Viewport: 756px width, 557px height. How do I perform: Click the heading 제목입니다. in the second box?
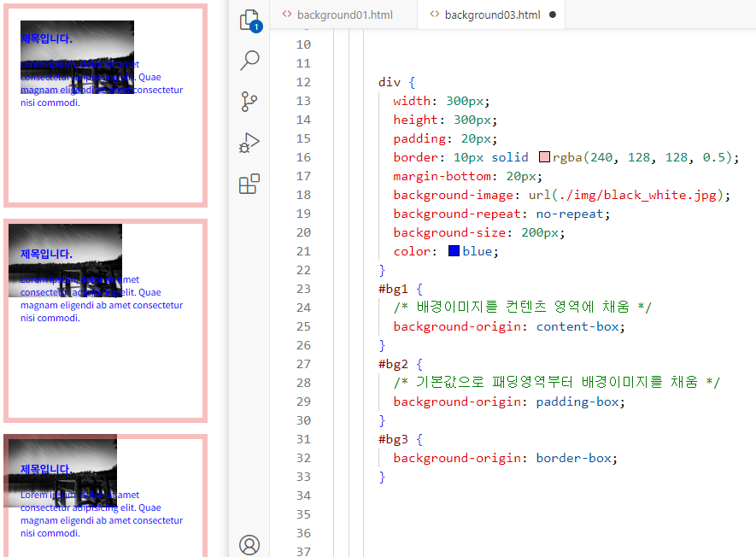click(x=46, y=254)
